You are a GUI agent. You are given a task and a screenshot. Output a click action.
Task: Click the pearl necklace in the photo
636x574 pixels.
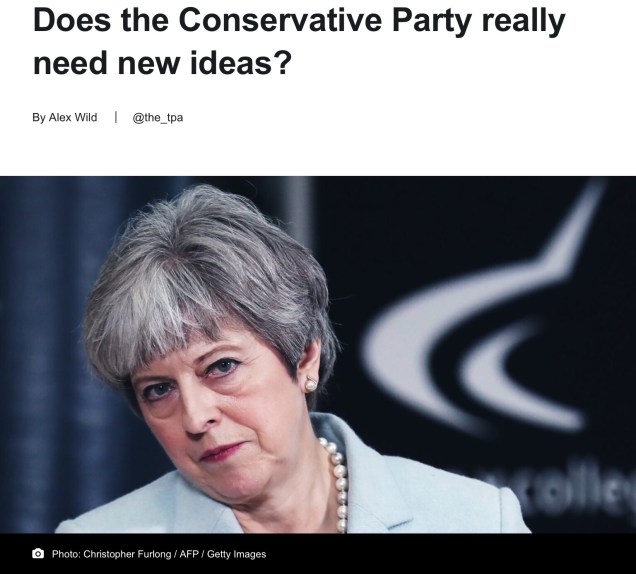click(338, 485)
